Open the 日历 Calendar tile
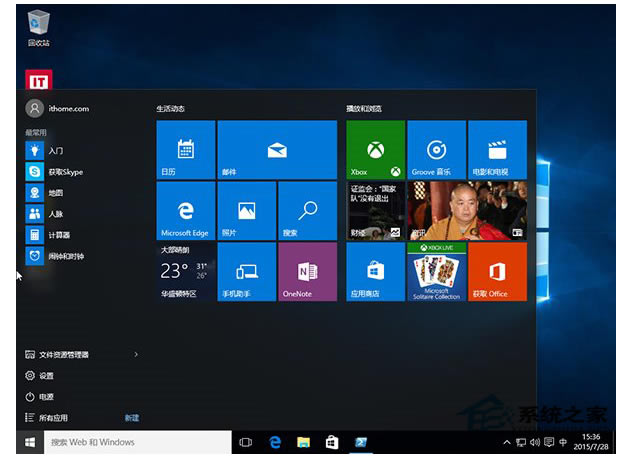Image resolution: width=631 pixels, height=463 pixels. (186, 150)
